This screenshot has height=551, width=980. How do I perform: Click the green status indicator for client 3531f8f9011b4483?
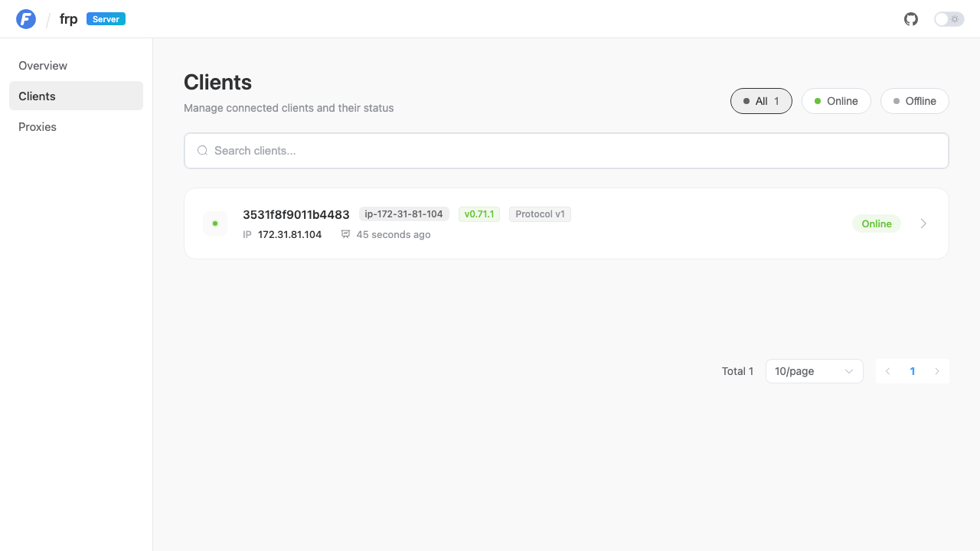[x=215, y=223]
